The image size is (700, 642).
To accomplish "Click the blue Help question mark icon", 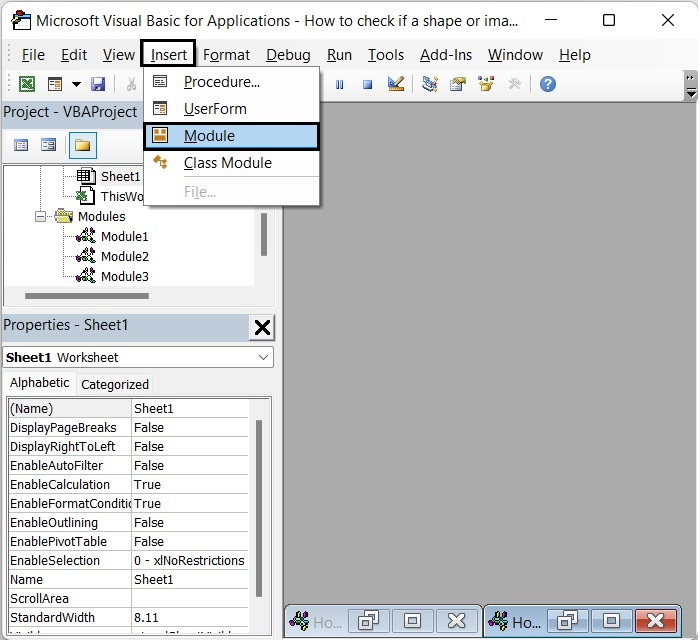I will tap(548, 84).
